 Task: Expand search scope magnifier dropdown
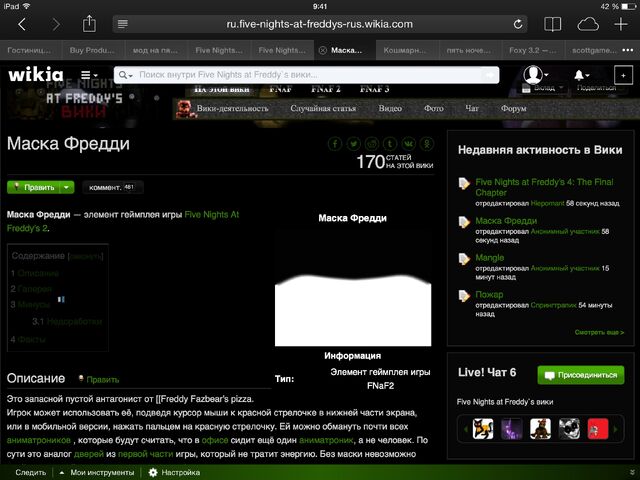point(125,75)
